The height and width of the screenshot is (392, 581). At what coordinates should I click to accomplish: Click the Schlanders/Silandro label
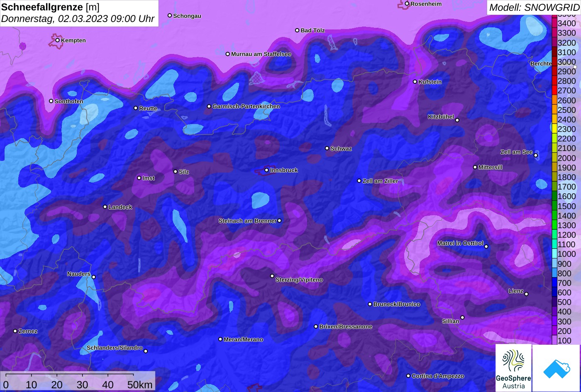click(115, 348)
